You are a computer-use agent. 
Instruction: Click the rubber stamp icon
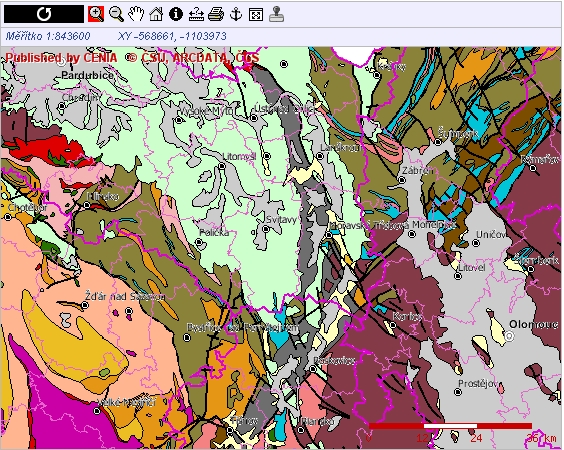click(x=276, y=14)
